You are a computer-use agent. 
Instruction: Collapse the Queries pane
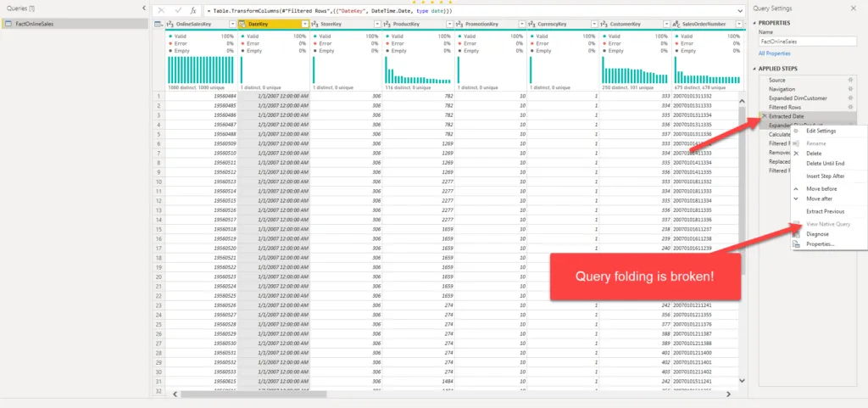[143, 8]
